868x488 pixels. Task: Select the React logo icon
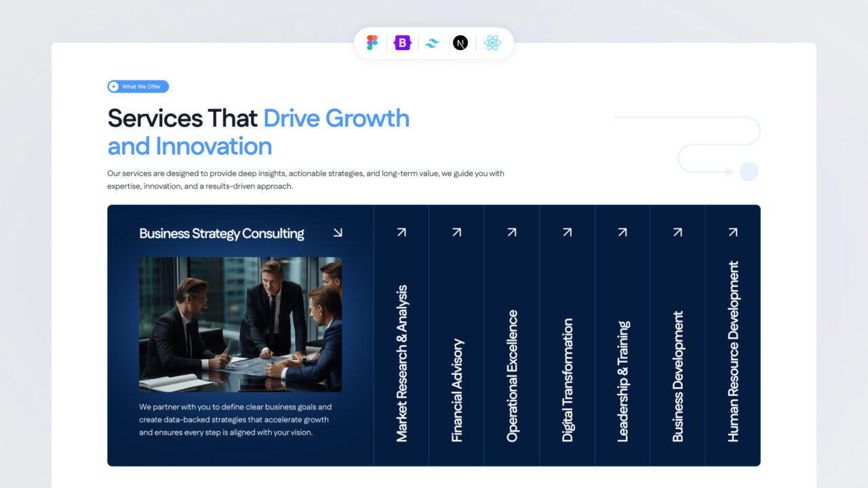492,43
